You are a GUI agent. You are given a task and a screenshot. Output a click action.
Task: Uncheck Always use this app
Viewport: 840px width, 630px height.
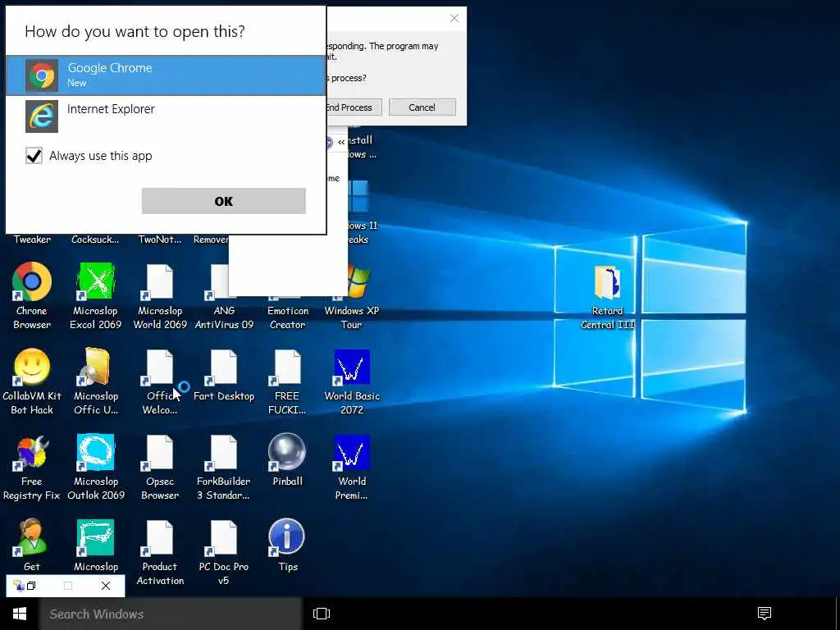pyautogui.click(x=34, y=156)
